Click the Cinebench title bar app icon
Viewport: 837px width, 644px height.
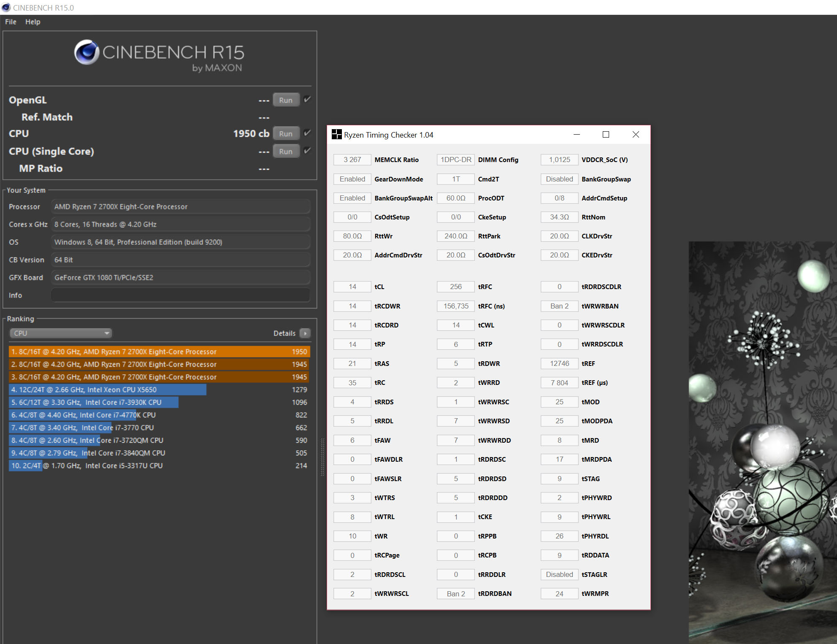pos(6,8)
